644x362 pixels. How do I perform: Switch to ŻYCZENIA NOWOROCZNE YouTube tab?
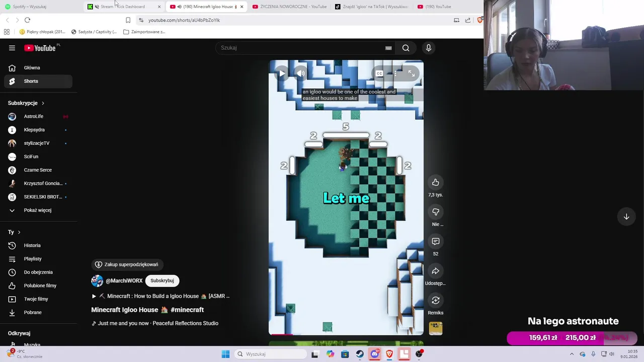tap(289, 7)
